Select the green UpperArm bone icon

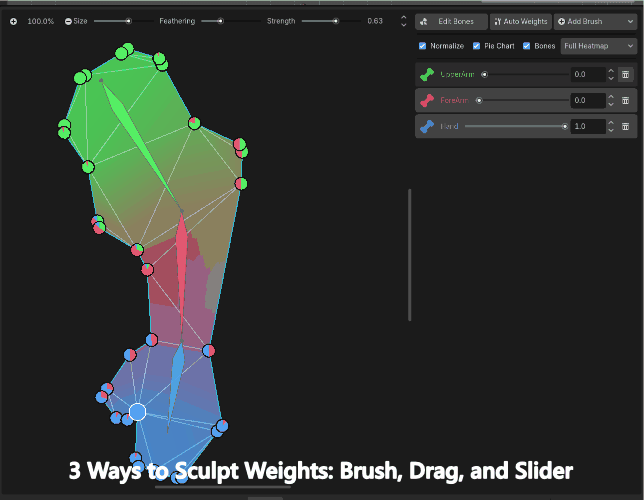click(x=427, y=74)
